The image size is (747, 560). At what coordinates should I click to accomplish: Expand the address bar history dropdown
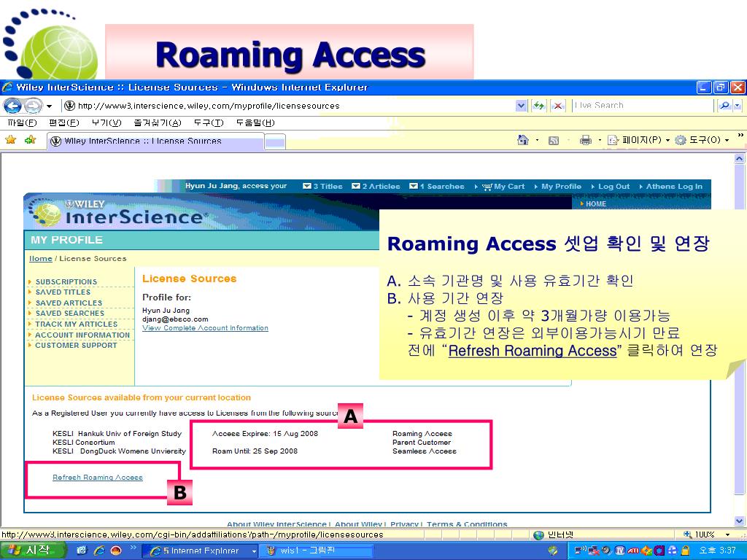(x=521, y=106)
